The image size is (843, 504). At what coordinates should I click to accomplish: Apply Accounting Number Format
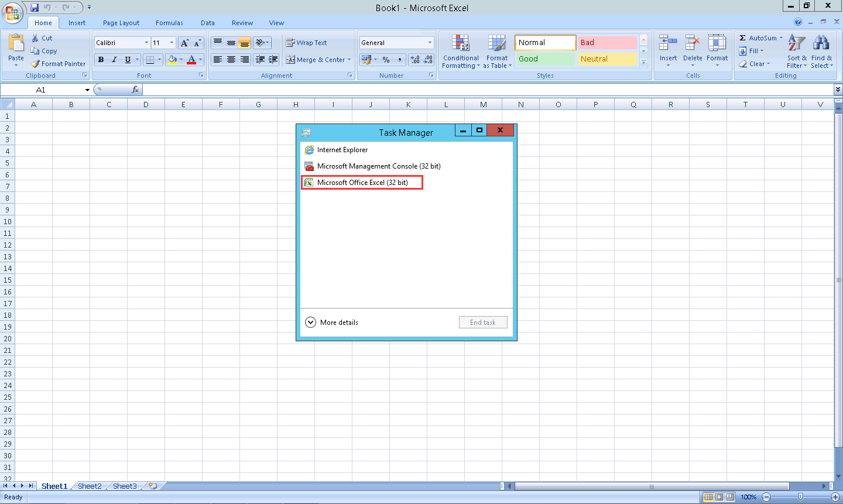point(366,60)
